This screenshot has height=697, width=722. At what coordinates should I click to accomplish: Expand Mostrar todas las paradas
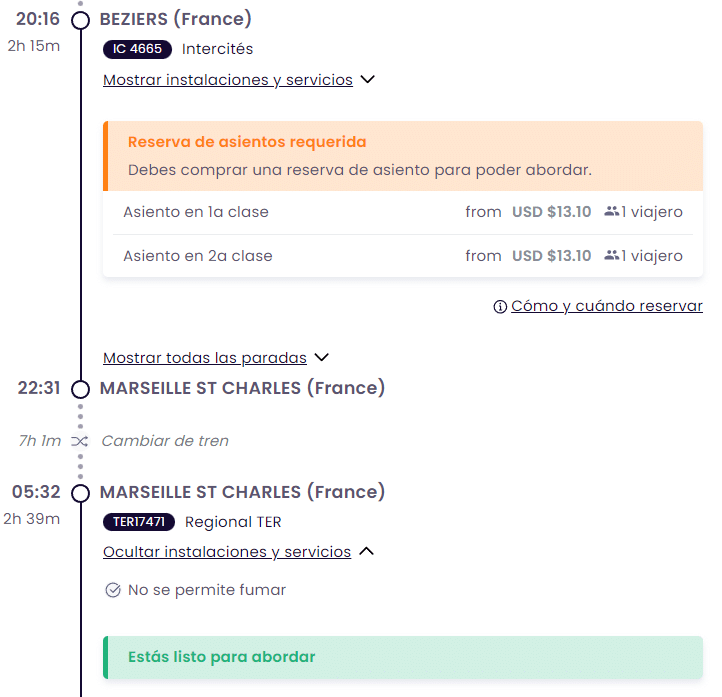206,357
